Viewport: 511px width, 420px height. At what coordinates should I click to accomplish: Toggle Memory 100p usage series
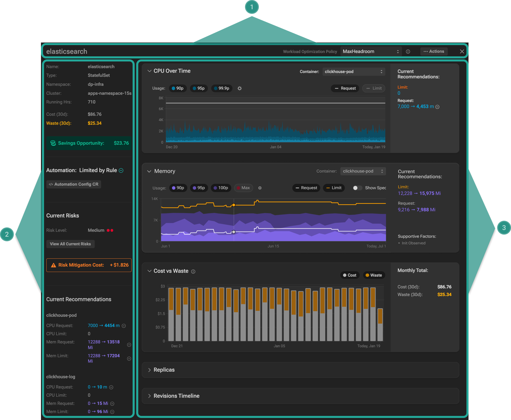pyautogui.click(x=221, y=188)
